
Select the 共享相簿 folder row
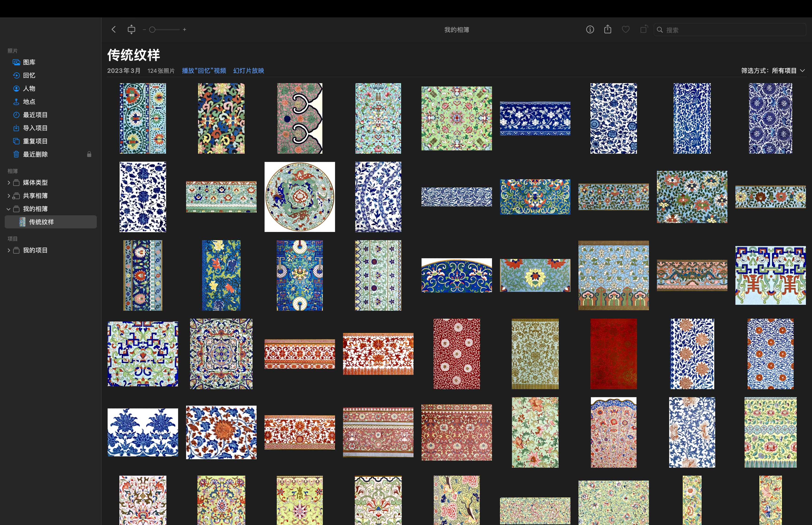tap(51, 196)
